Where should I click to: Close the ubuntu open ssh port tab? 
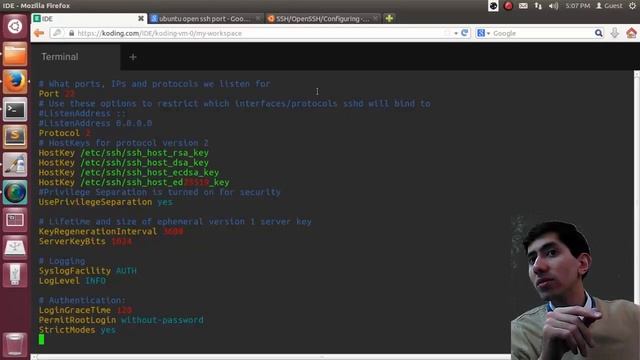(258, 18)
